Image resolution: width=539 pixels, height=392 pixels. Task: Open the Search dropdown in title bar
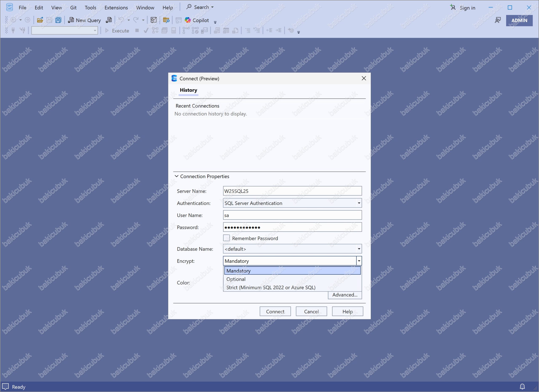200,7
